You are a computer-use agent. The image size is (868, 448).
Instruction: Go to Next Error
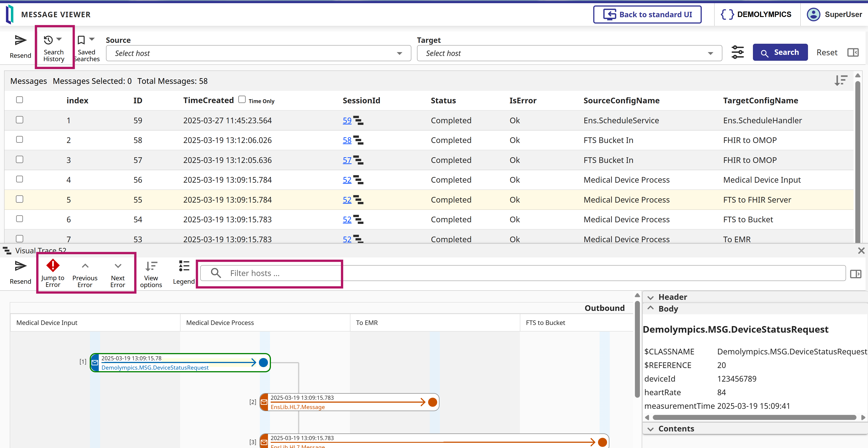[118, 266]
